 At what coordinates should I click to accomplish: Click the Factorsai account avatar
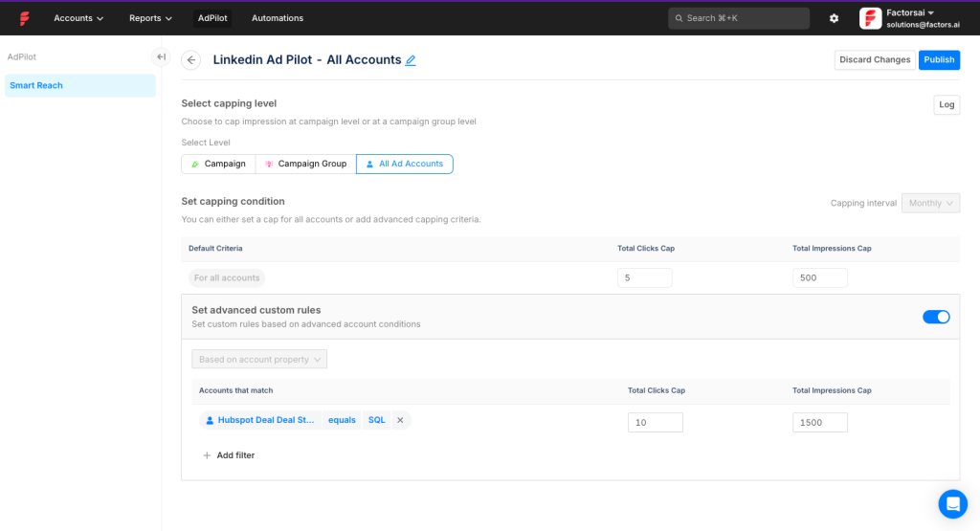870,18
